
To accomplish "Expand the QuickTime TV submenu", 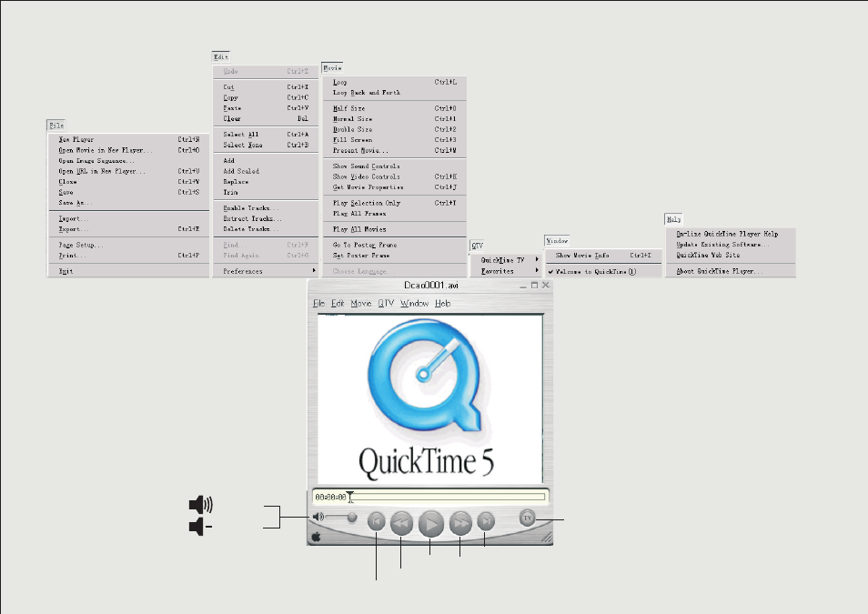I will [x=505, y=259].
